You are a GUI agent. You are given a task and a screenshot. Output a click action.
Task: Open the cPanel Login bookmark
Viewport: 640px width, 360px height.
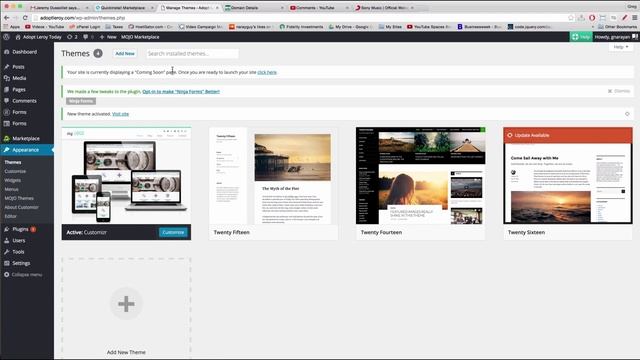click(x=85, y=27)
